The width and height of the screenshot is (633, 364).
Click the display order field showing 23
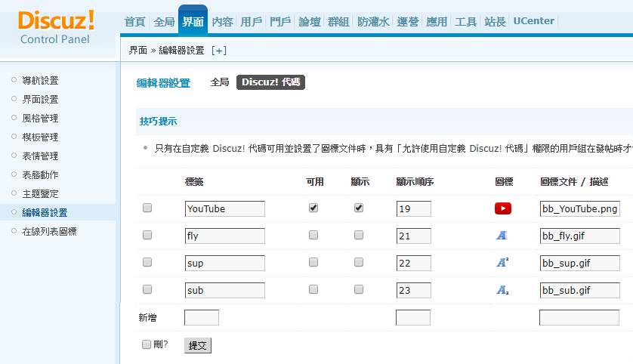pyautogui.click(x=413, y=290)
